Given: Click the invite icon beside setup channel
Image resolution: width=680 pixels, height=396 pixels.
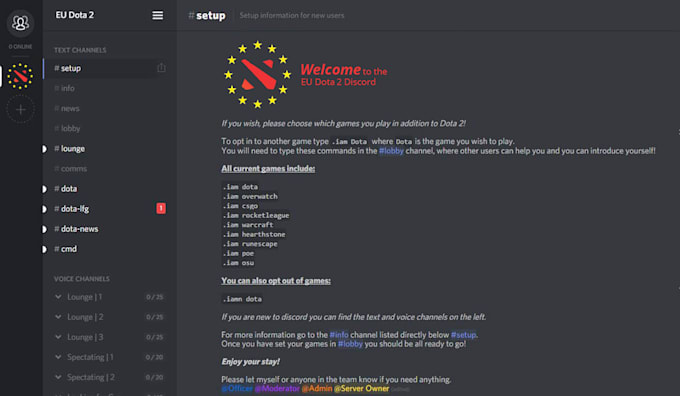Looking at the screenshot, I should [x=161, y=68].
